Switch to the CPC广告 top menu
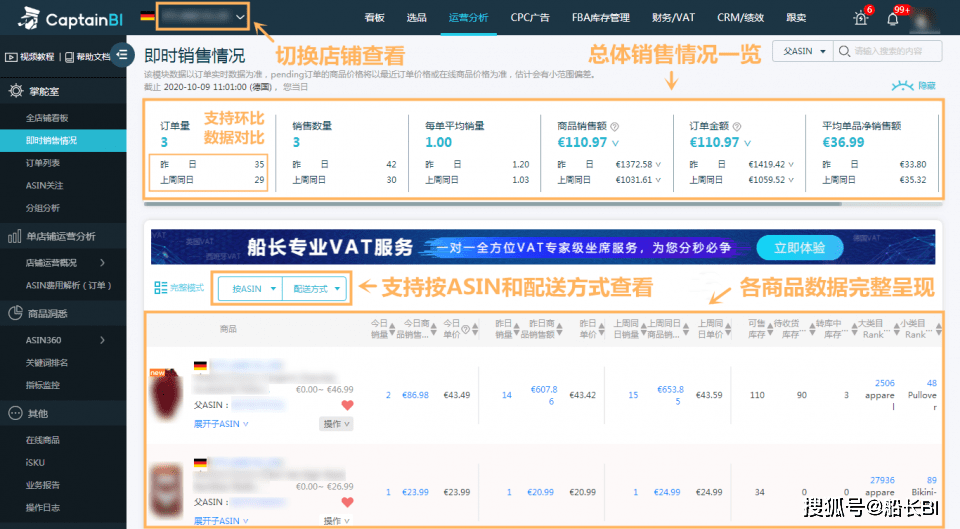The width and height of the screenshot is (960, 529). (x=532, y=17)
